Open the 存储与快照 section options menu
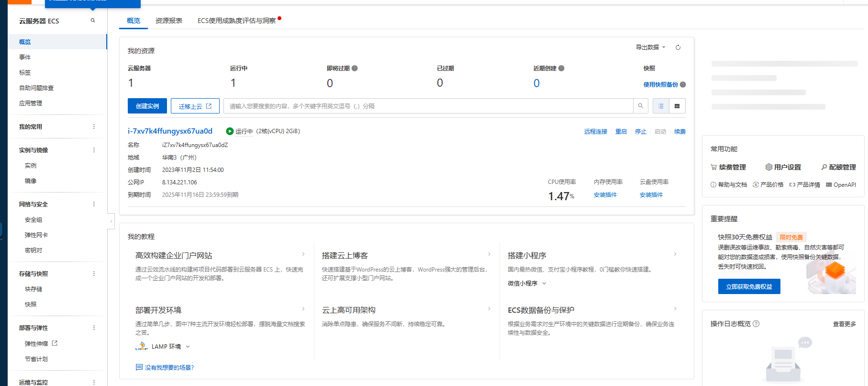Screen dimensions: 868x386 pos(94,273)
